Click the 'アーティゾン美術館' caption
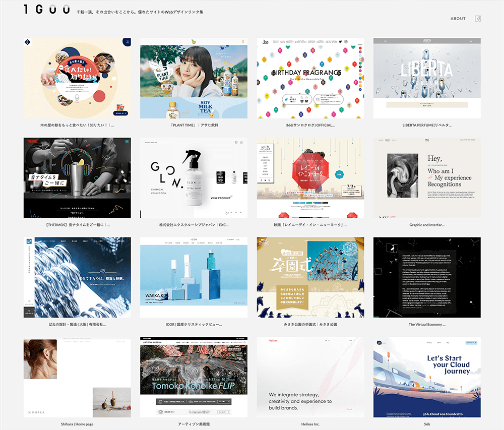This screenshot has width=504, height=430. [194, 424]
